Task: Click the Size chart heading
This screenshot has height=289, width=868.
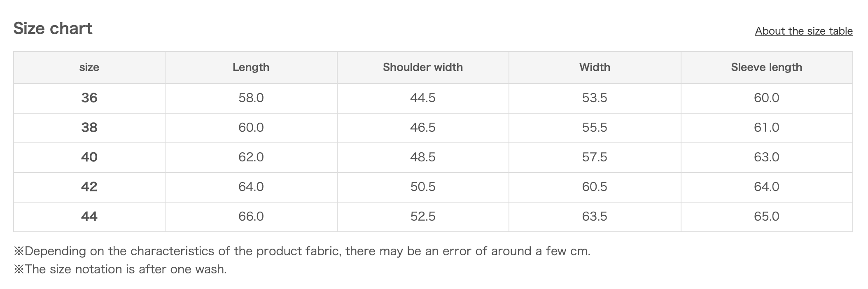Action: click(53, 28)
